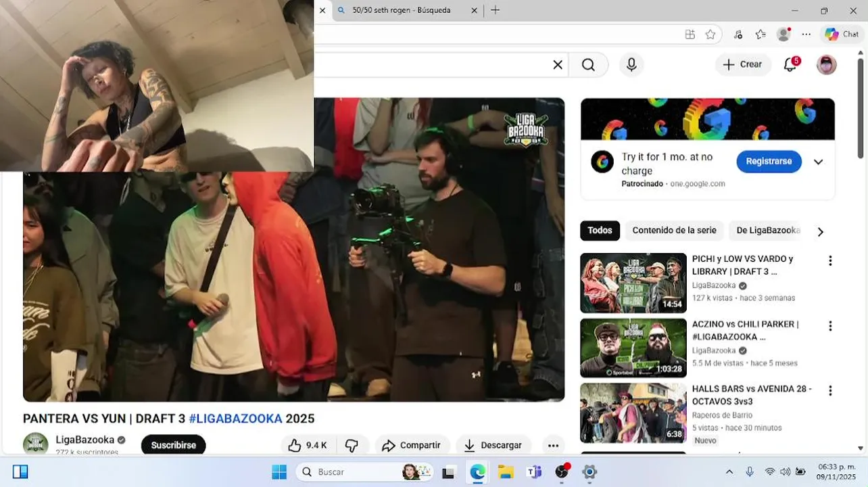Open a new browser tab
This screenshot has height=487, width=868.
[495, 10]
